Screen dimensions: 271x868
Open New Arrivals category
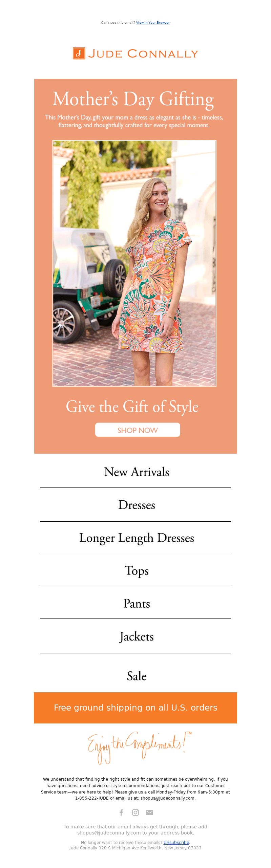tap(137, 472)
